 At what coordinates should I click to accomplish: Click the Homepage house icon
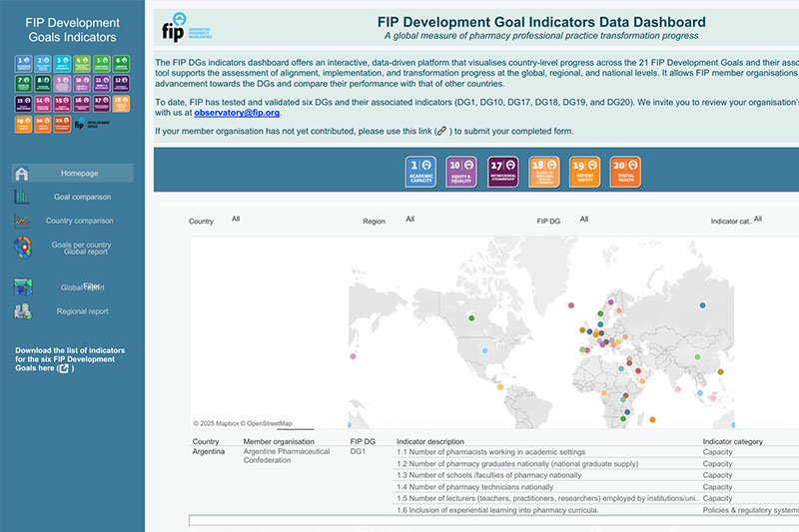[x=21, y=173]
